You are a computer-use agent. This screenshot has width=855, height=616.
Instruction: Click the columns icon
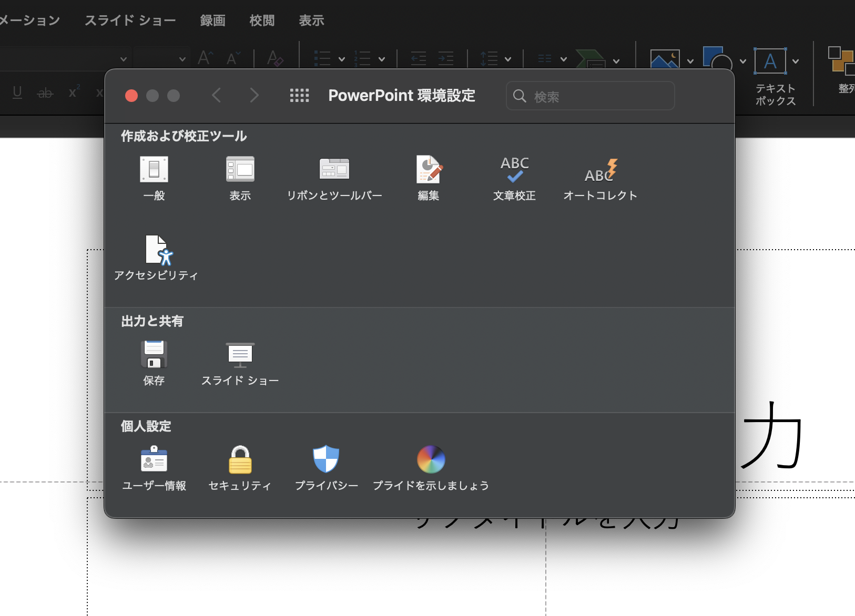point(545,58)
